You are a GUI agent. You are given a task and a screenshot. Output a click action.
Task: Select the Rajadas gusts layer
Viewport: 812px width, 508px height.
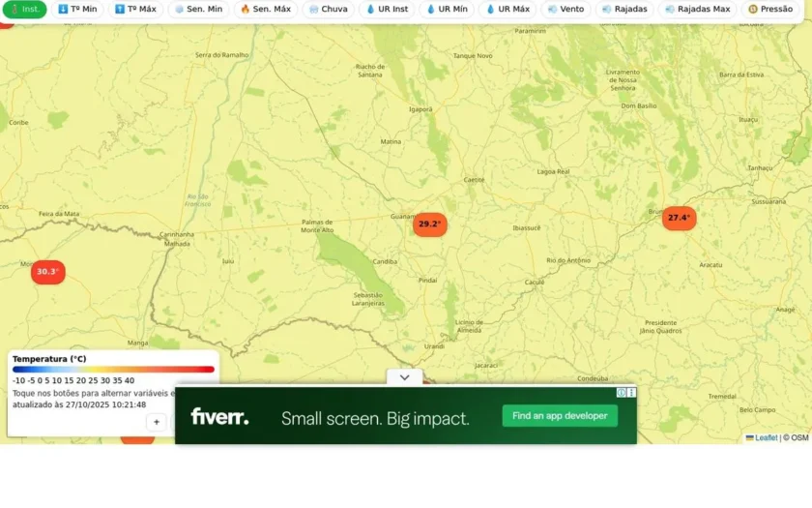(x=624, y=9)
